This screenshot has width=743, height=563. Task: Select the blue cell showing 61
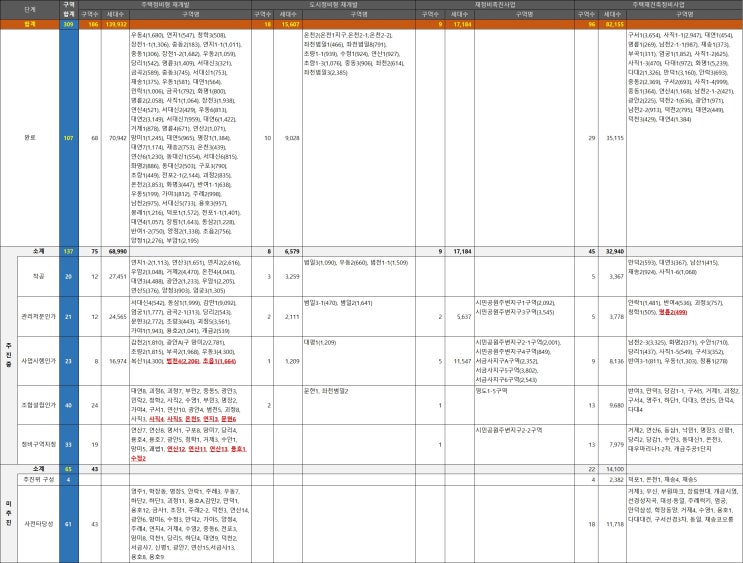(x=69, y=524)
